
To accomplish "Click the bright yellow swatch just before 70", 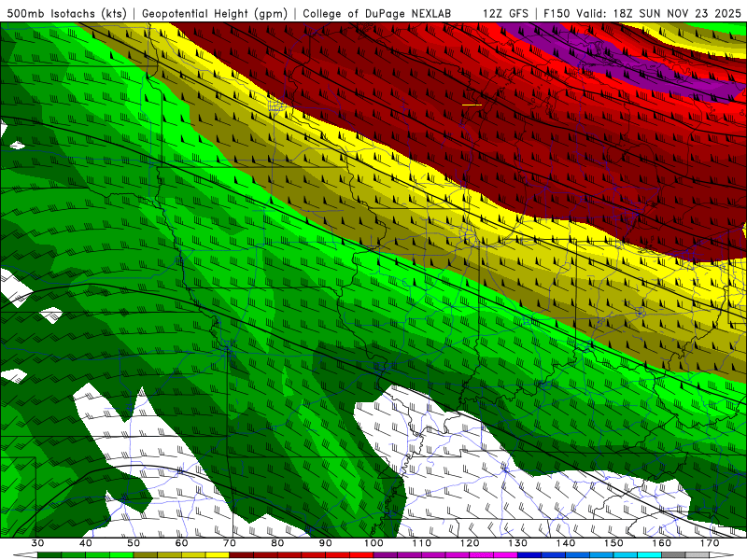I will pyautogui.click(x=218, y=555).
